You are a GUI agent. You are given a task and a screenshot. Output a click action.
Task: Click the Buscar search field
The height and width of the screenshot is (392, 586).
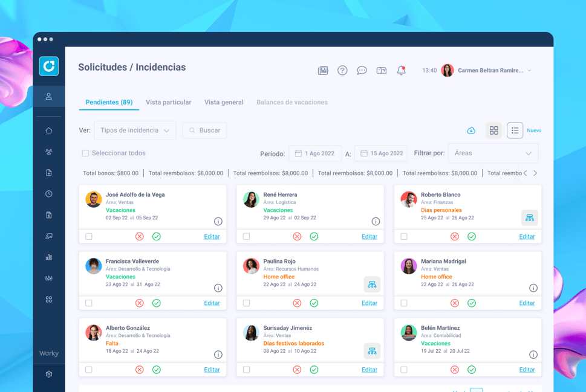point(205,130)
